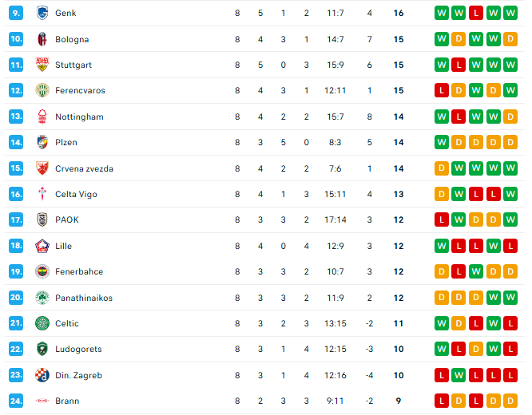Viewport: 532px width, 415px height.
Task: Click the Ferencvaros club crest icon
Action: pyautogui.click(x=42, y=91)
